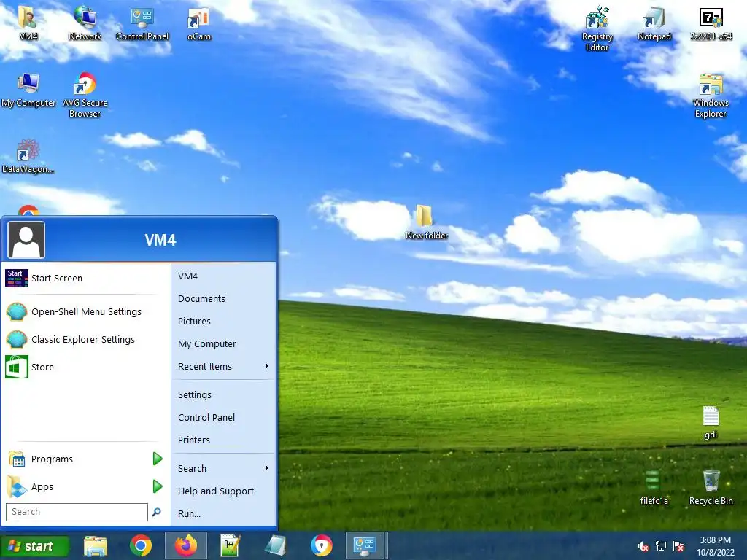This screenshot has height=560, width=747.
Task: Click the network tray icon
Action: (x=661, y=546)
